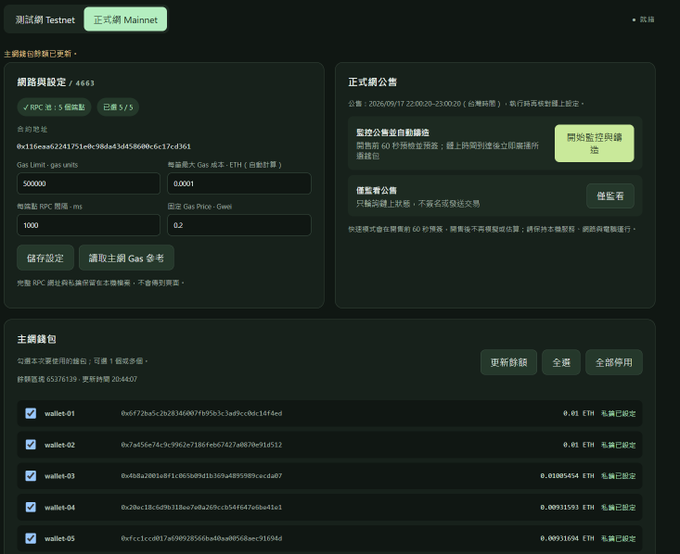Edit the max Gas cost ETH field 0.0001
The image size is (680, 554).
[239, 184]
